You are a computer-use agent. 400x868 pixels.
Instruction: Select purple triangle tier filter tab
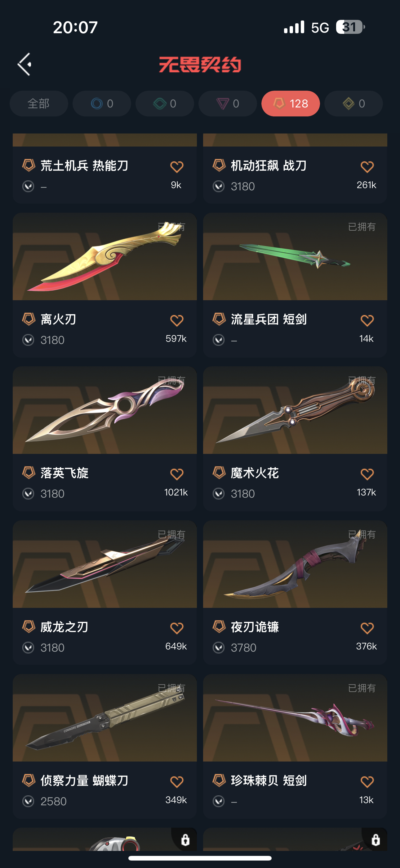[x=228, y=103]
